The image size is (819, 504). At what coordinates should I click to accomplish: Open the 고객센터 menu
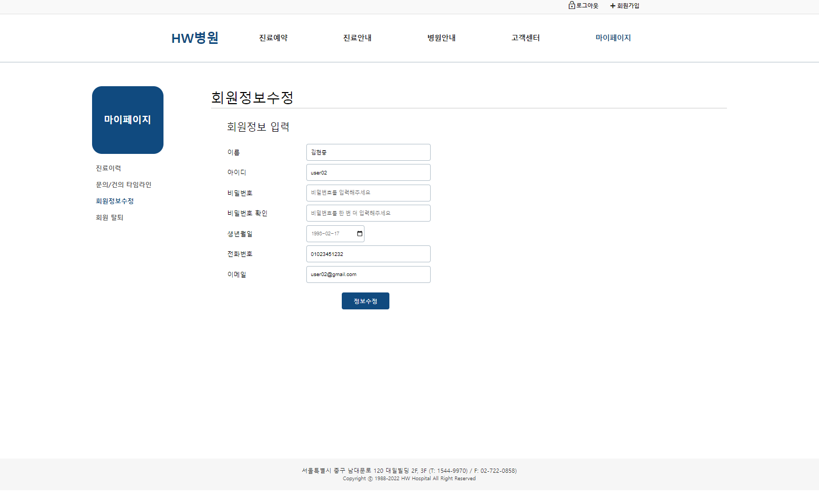(x=525, y=38)
